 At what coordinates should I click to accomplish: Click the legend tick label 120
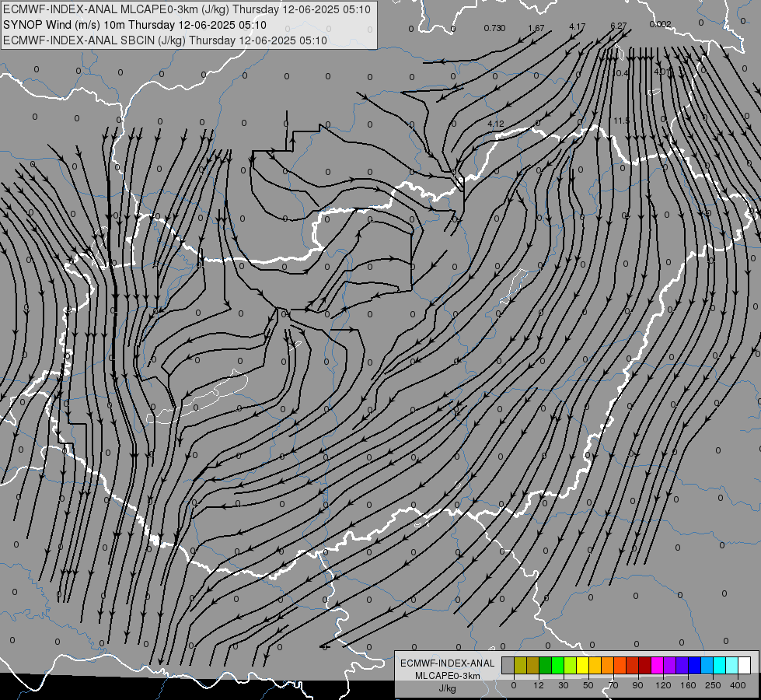point(663,685)
